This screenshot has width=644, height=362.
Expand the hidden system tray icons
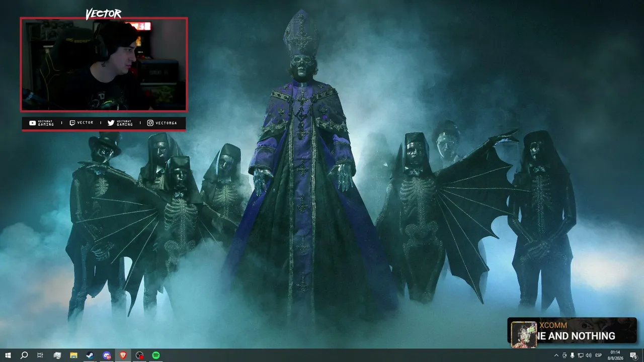point(556,355)
